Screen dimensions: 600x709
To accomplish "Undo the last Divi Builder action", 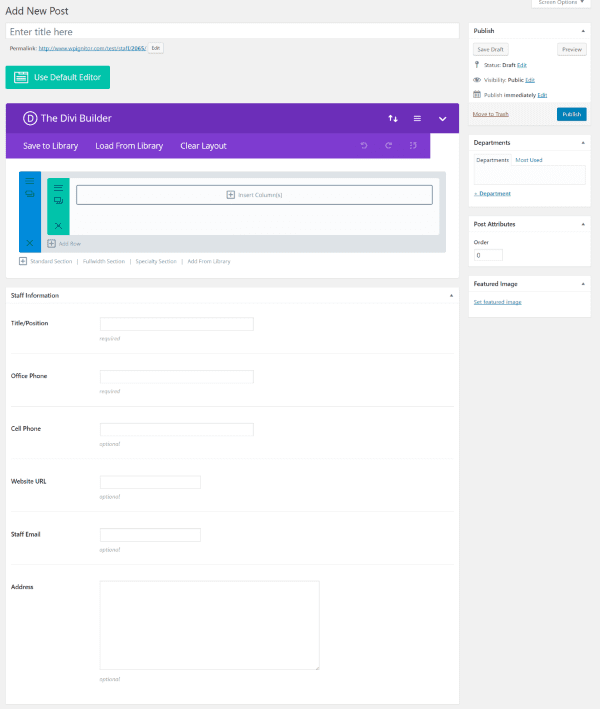I will pyautogui.click(x=364, y=146).
